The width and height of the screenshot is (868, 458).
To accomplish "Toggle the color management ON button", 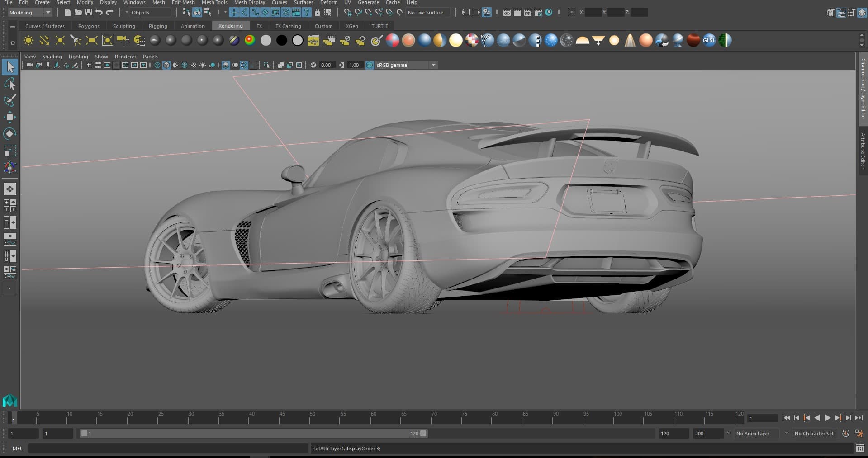I will [x=370, y=65].
